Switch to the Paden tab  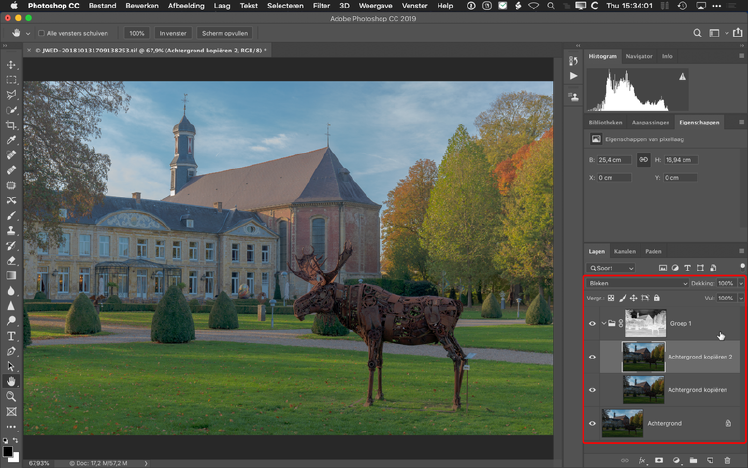point(653,251)
